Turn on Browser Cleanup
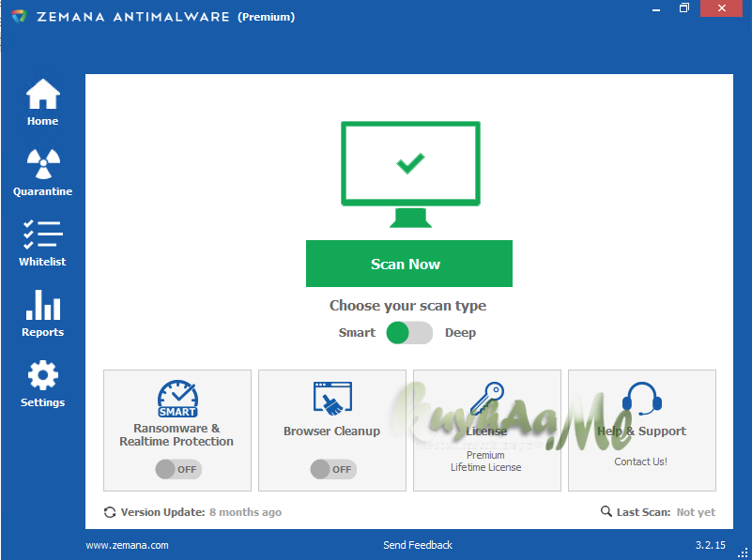This screenshot has height=560, width=752. pos(332,469)
